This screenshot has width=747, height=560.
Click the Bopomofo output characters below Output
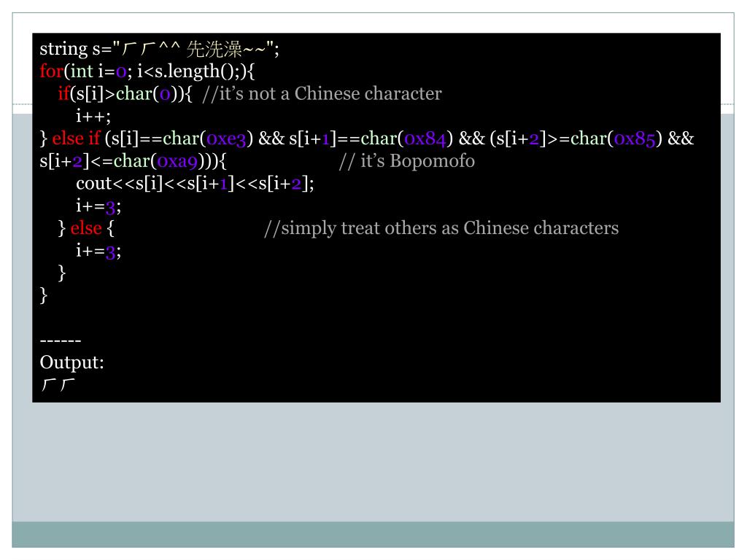point(58,385)
